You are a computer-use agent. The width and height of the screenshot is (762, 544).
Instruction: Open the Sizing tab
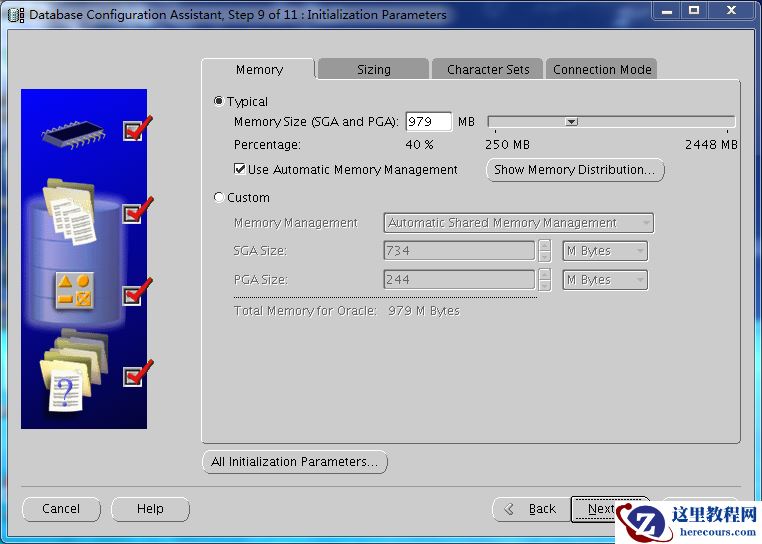point(374,70)
